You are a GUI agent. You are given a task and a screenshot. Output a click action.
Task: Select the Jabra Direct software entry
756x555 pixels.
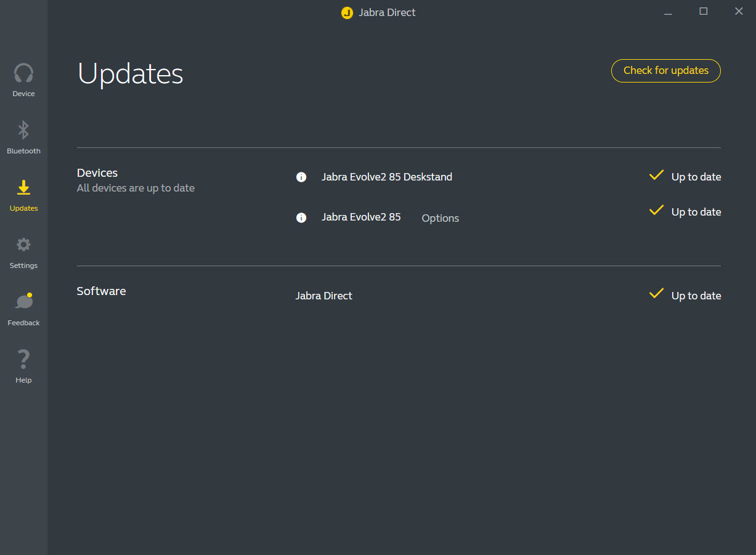[323, 296]
